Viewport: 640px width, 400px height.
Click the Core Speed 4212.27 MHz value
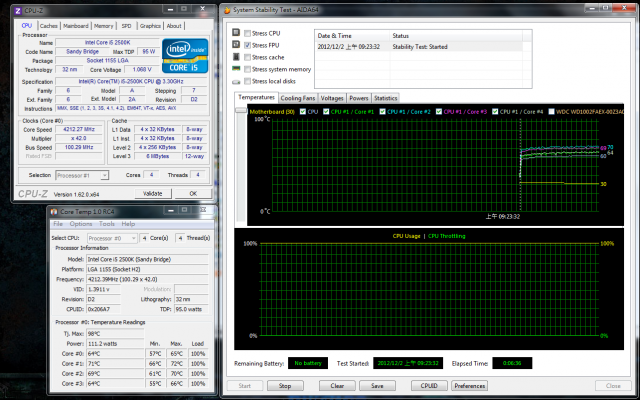(78, 129)
